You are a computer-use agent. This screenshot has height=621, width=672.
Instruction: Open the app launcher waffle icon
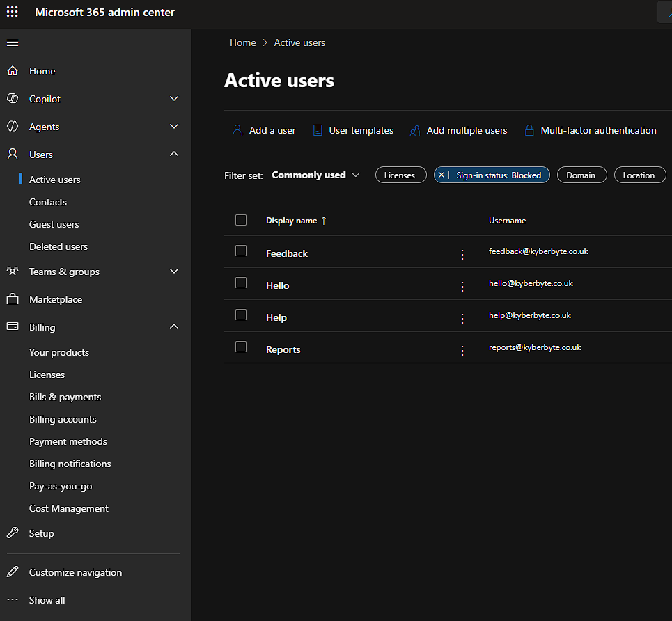[x=13, y=12]
